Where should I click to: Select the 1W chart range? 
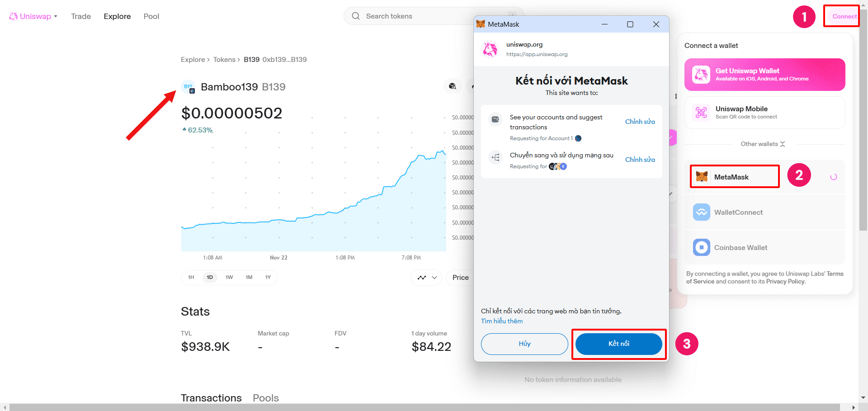[x=229, y=277]
